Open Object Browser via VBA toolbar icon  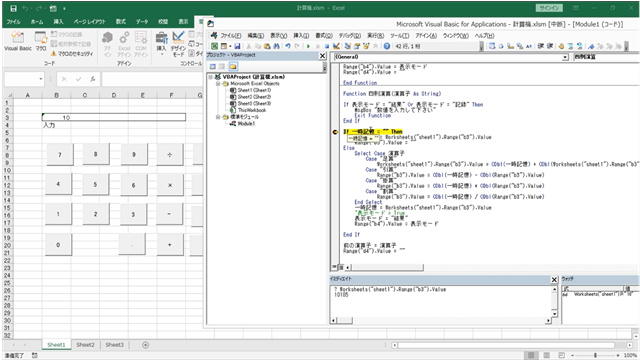click(366, 46)
